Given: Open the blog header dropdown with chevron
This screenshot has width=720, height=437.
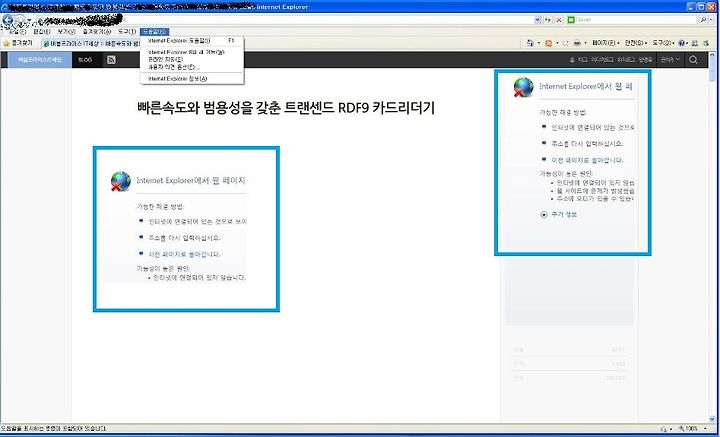Looking at the screenshot, I should coord(670,60).
